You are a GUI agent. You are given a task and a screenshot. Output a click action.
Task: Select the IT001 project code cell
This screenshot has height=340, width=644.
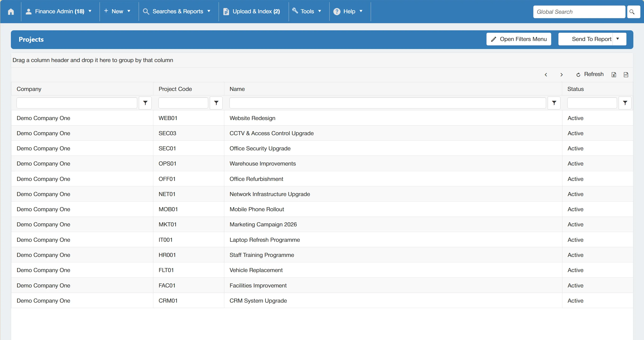(x=189, y=240)
